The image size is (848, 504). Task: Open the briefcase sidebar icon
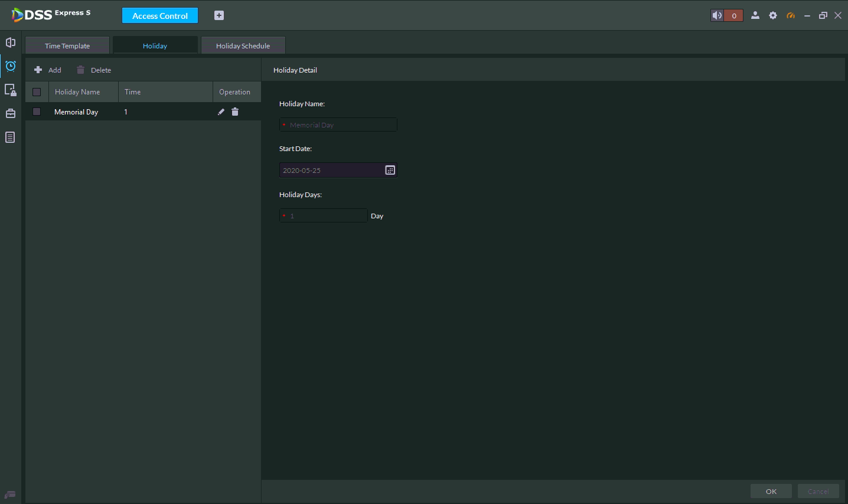[11, 113]
